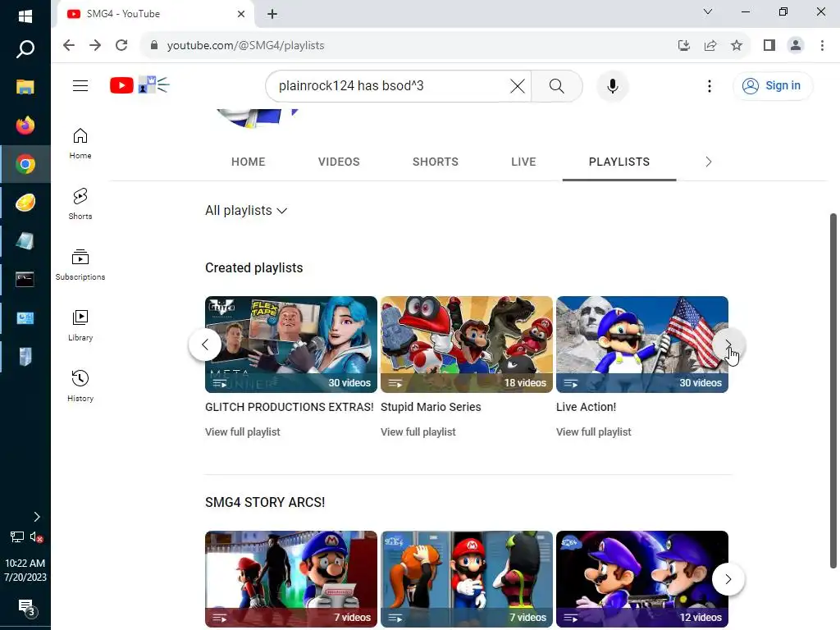
Task: Search with your voice microphone button
Action: tap(612, 85)
